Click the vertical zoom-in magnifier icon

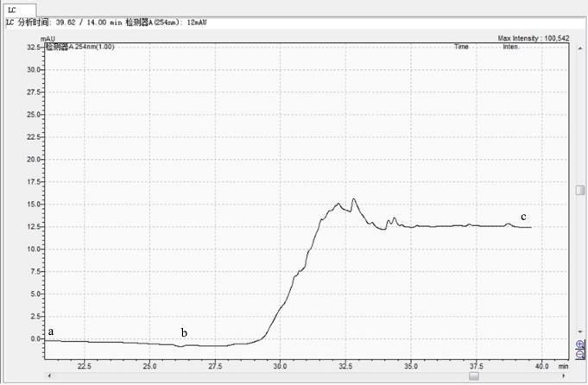coord(579,344)
